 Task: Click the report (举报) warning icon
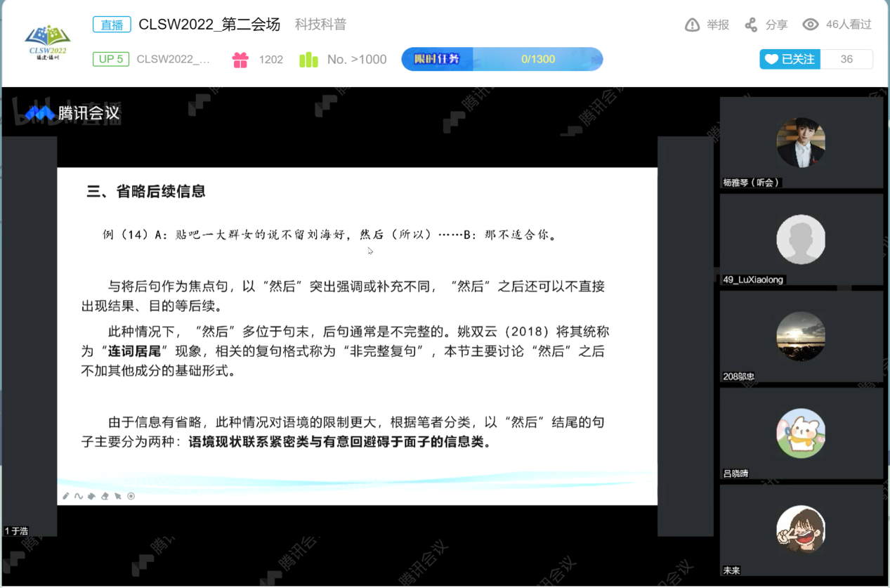[x=692, y=25]
